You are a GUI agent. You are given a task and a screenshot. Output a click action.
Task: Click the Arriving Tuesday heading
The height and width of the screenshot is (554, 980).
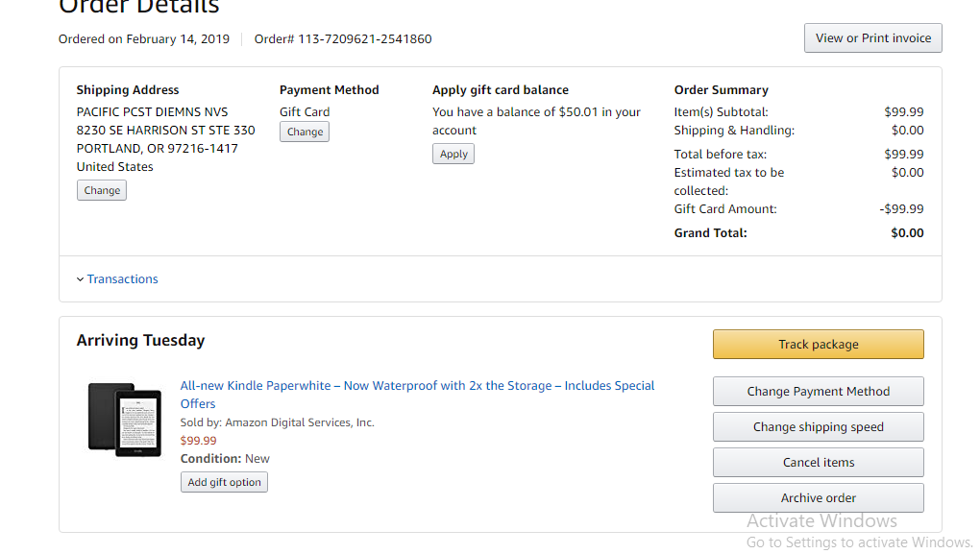point(140,341)
